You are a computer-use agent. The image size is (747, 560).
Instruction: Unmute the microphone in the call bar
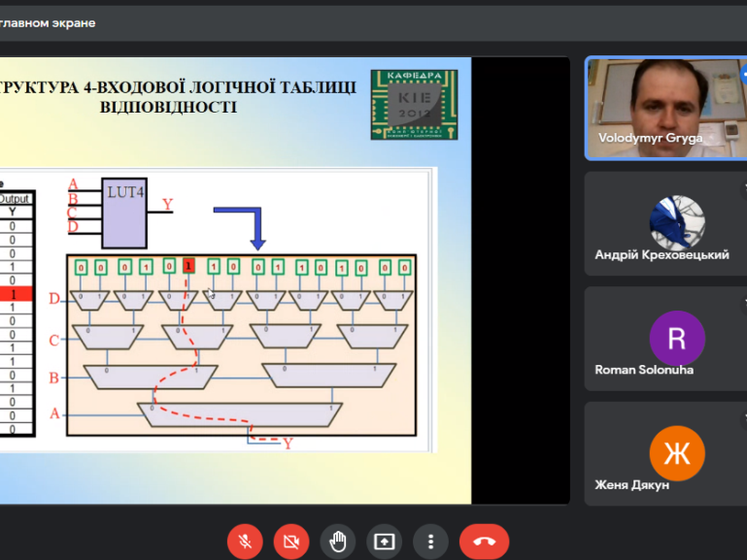[245, 542]
